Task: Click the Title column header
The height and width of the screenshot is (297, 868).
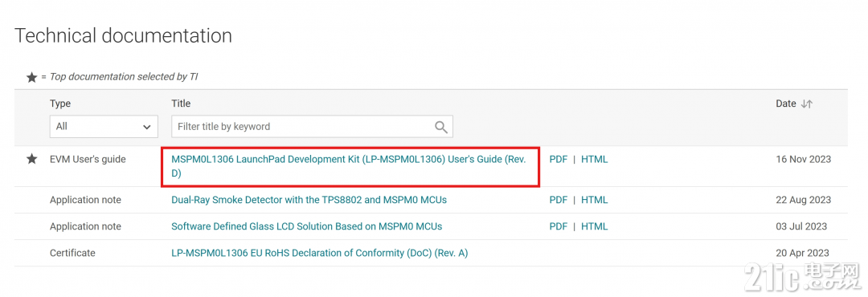Action: coord(181,104)
